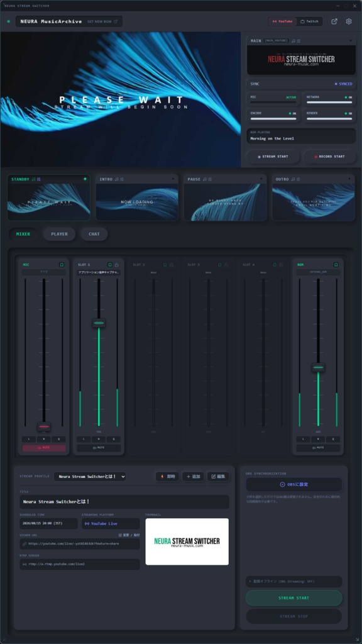Click STREAM START under BGM Playing
Screen dimensions: 362x644
(x=273, y=157)
